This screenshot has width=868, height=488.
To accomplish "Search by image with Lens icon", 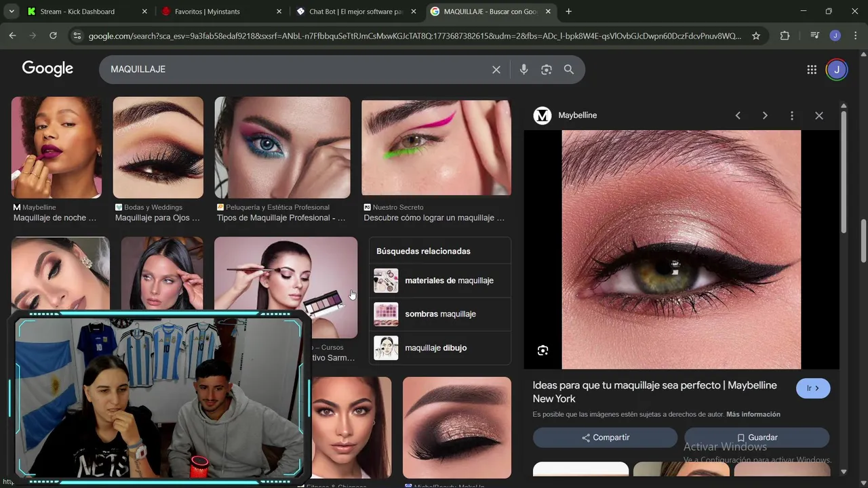I will 547,69.
